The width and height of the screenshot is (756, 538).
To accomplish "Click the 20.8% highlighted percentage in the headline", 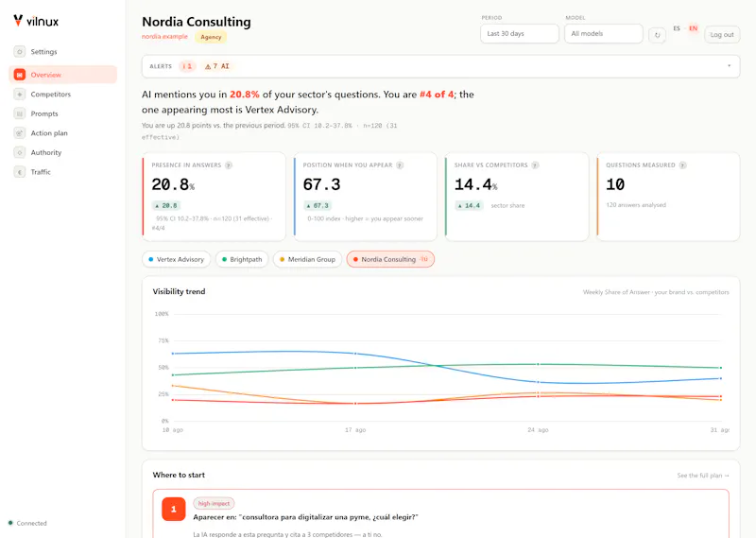I will point(245,95).
